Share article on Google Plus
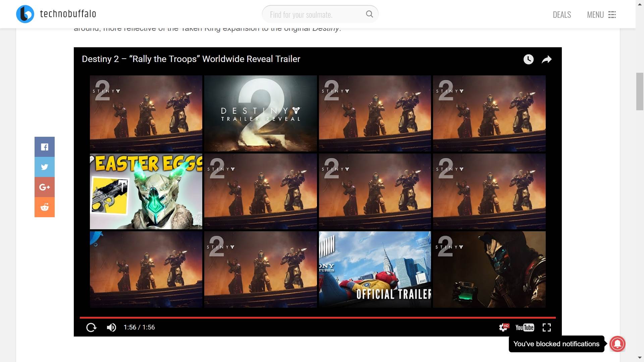Viewport: 644px width, 362px height. 45,187
